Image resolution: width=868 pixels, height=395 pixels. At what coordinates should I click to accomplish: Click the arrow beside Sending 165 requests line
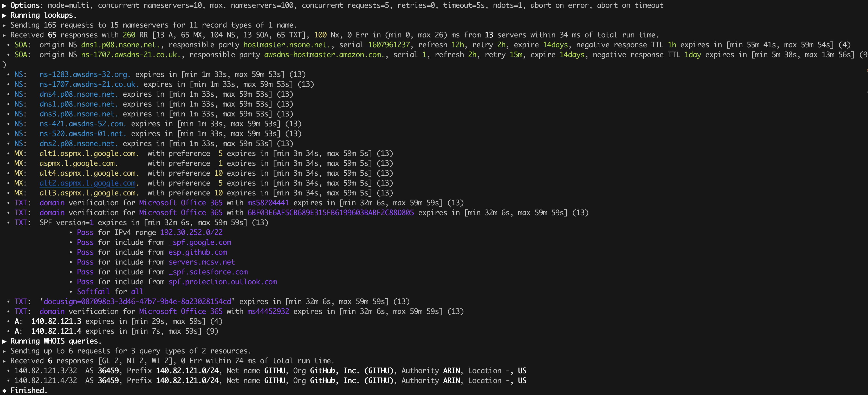pos(4,25)
